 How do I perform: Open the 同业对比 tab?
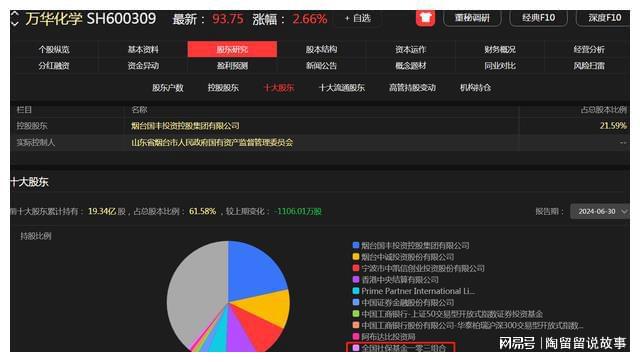[x=500, y=66]
